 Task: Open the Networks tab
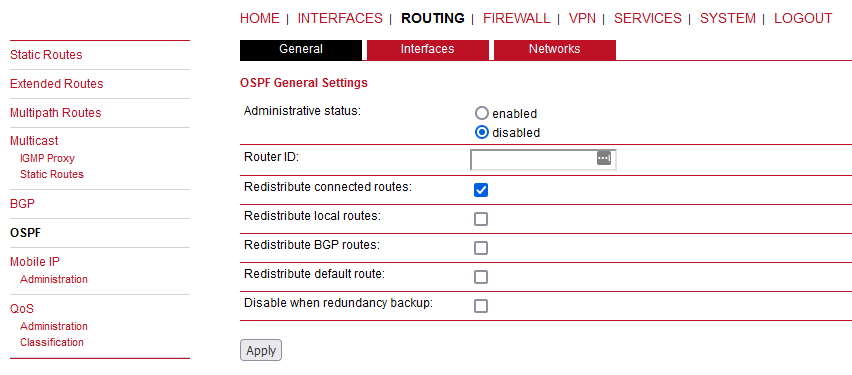pos(555,49)
